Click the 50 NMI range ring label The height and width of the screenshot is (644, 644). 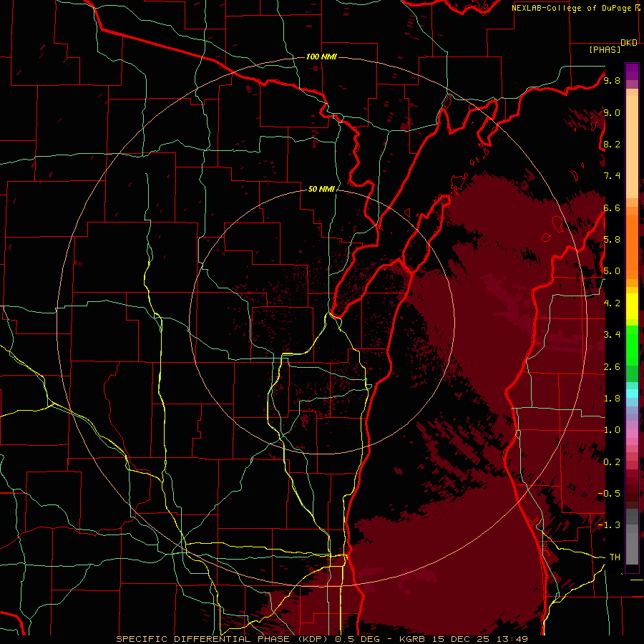pos(321,189)
